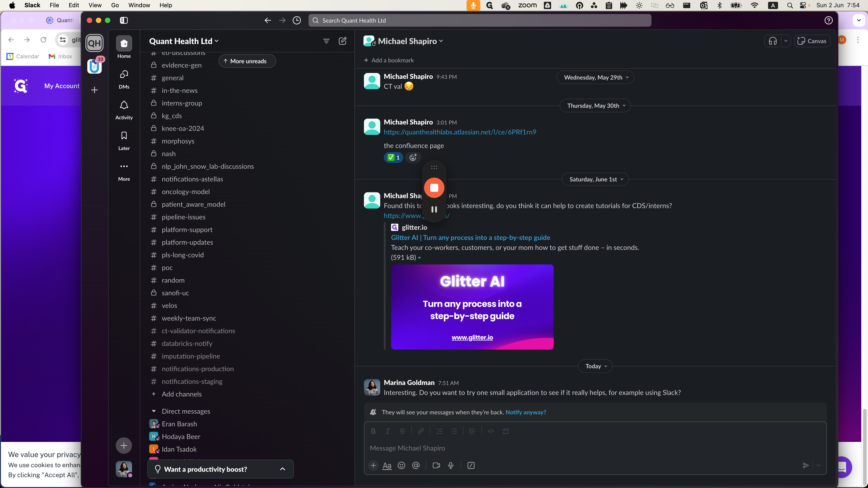Open the Home tab in Slack sidebar

coord(124,47)
